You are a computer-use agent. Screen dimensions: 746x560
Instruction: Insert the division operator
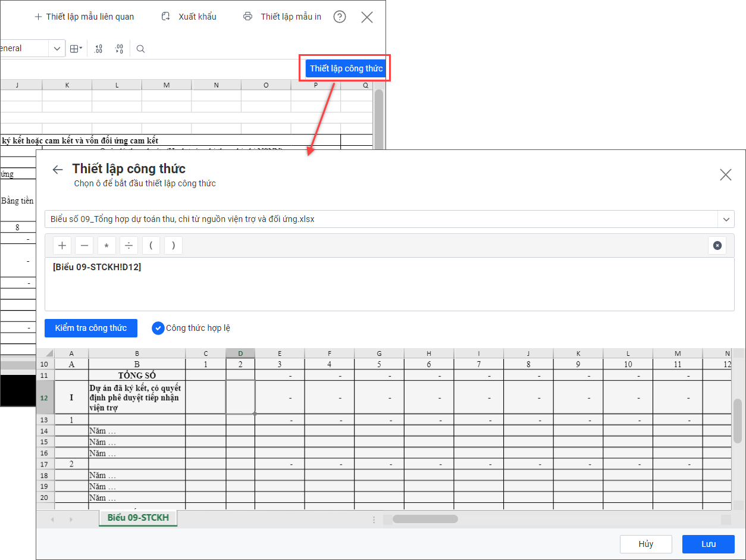coord(128,246)
